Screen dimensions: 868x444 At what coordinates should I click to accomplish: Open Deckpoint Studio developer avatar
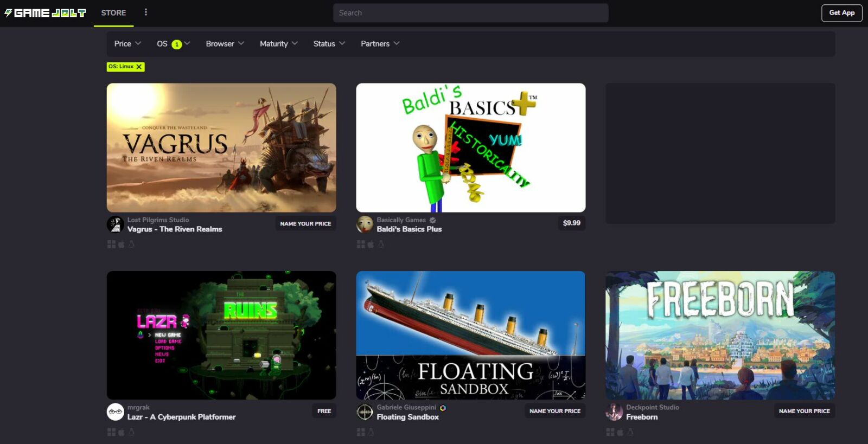point(615,412)
